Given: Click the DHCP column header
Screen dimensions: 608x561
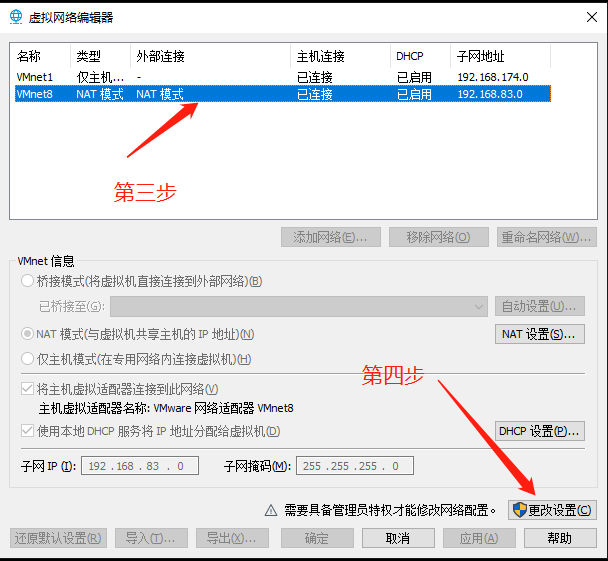Looking at the screenshot, I should (x=420, y=56).
